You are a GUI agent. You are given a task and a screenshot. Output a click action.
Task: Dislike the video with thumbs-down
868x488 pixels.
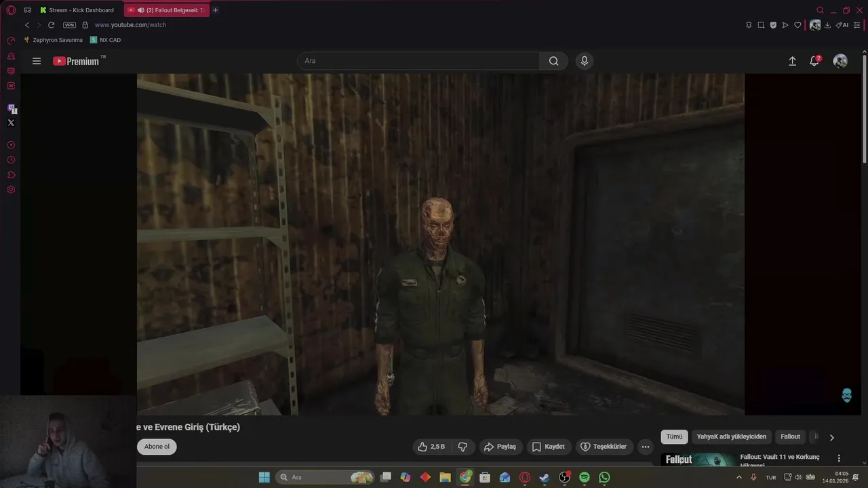[x=462, y=447]
